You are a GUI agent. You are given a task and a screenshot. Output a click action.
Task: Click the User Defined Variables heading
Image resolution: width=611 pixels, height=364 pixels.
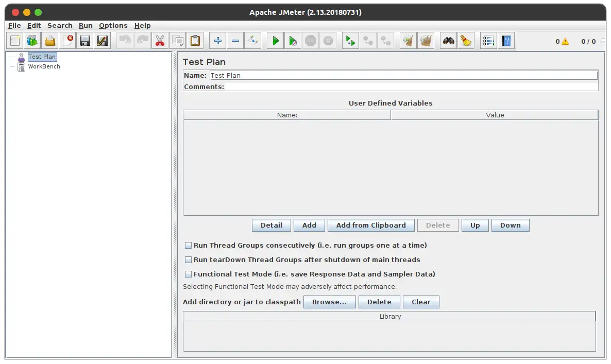tap(391, 103)
